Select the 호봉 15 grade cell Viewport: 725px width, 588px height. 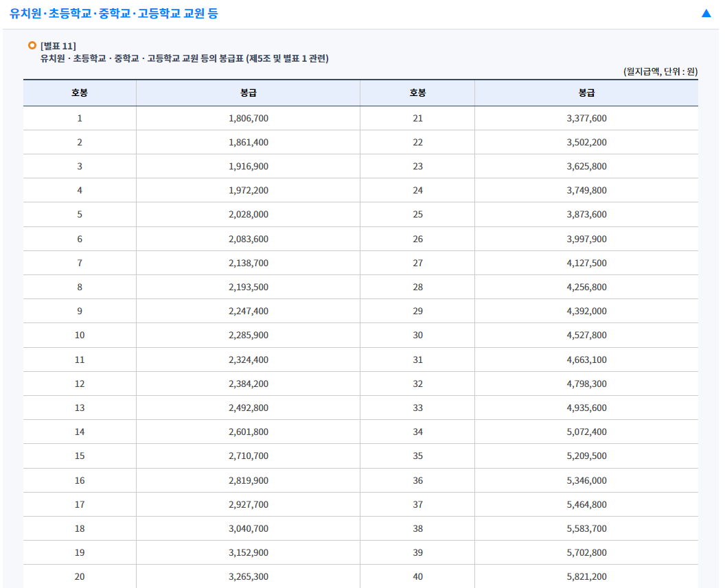[x=80, y=456]
